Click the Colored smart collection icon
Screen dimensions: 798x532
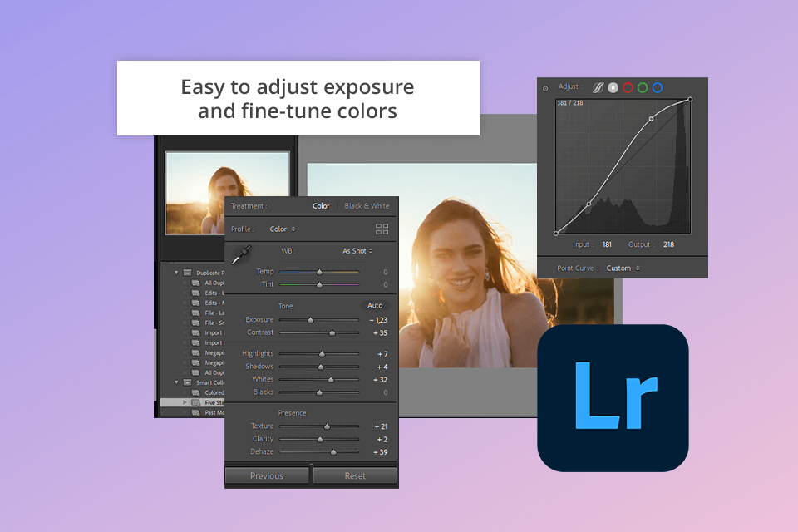196,392
